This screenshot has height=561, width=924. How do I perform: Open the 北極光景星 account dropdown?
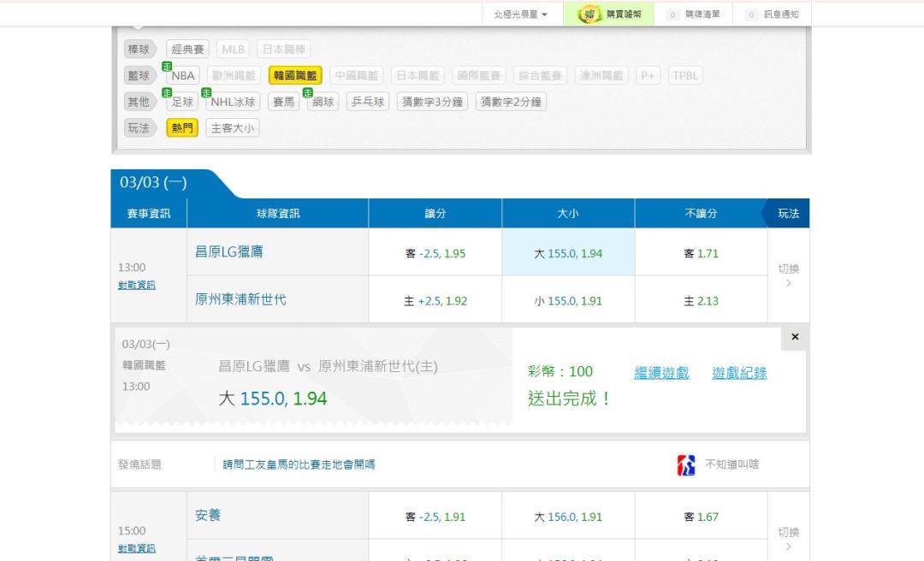coord(521,15)
